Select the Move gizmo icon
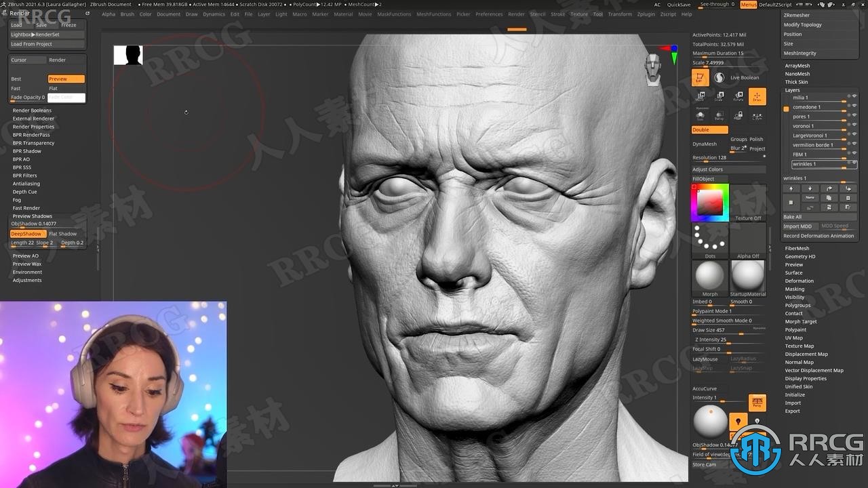Viewport: 868px width, 488px height. (x=701, y=96)
